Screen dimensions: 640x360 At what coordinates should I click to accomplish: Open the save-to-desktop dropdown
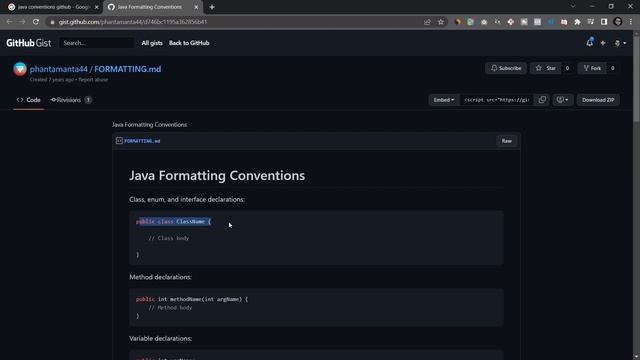[x=562, y=100]
